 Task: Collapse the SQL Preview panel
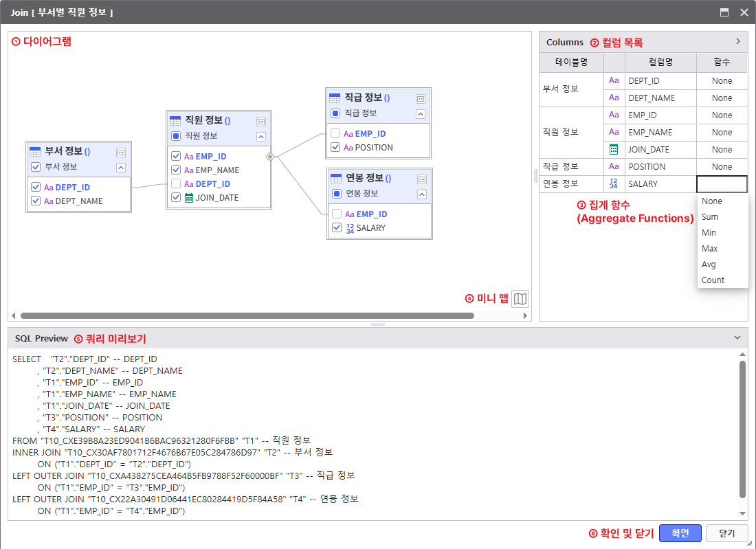(737, 338)
